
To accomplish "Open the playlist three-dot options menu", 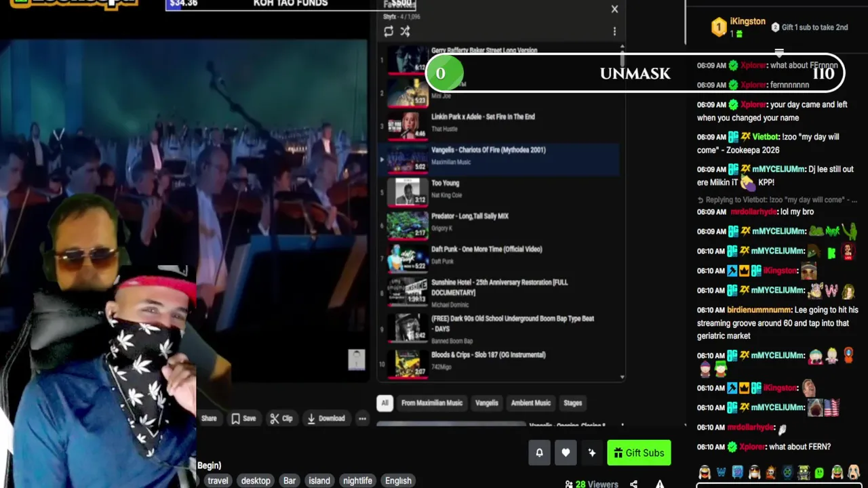I will (x=614, y=31).
